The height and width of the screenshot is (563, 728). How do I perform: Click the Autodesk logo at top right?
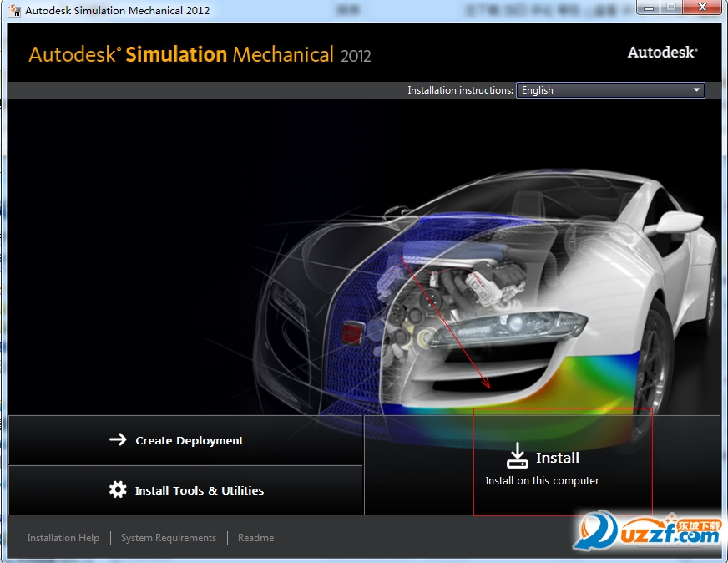pyautogui.click(x=663, y=53)
